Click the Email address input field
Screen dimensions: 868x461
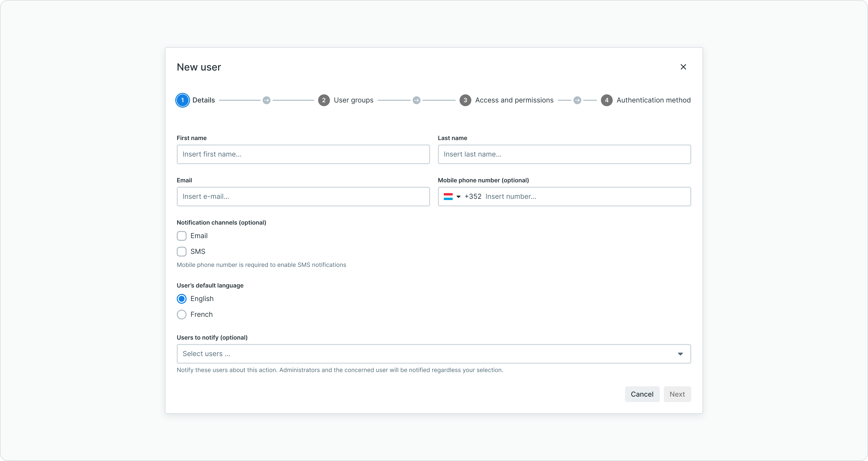tap(303, 197)
